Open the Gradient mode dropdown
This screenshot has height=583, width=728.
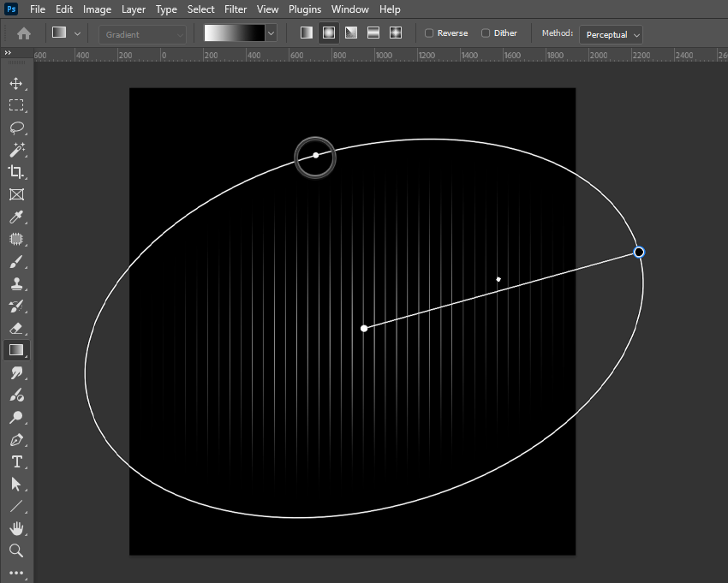[x=142, y=34]
